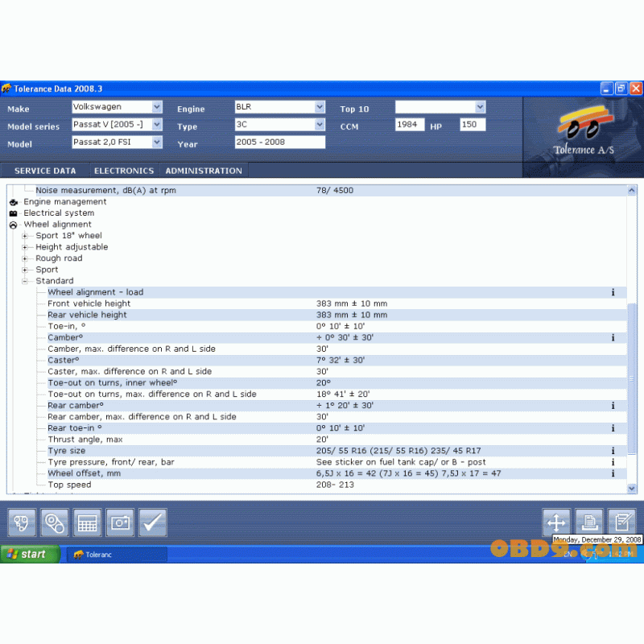Open the calculator grid icon
The width and height of the screenshot is (644, 644).
point(87,522)
